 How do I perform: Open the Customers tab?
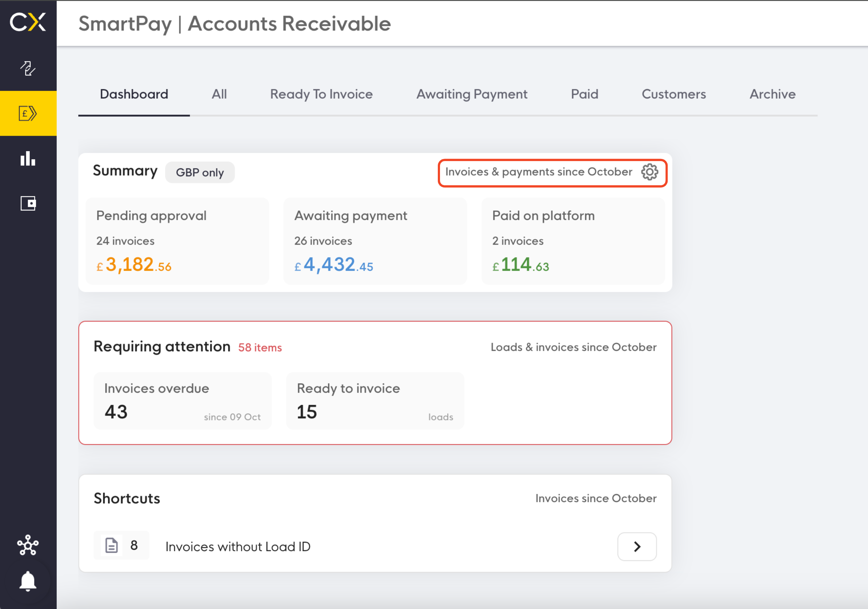tap(674, 94)
